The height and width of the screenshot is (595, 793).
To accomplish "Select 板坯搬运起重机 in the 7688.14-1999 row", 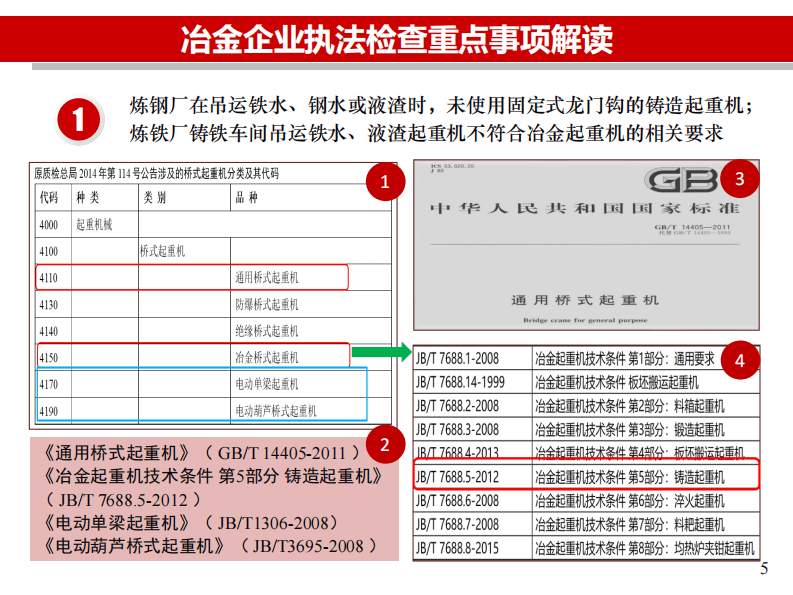I will pyautogui.click(x=663, y=382).
